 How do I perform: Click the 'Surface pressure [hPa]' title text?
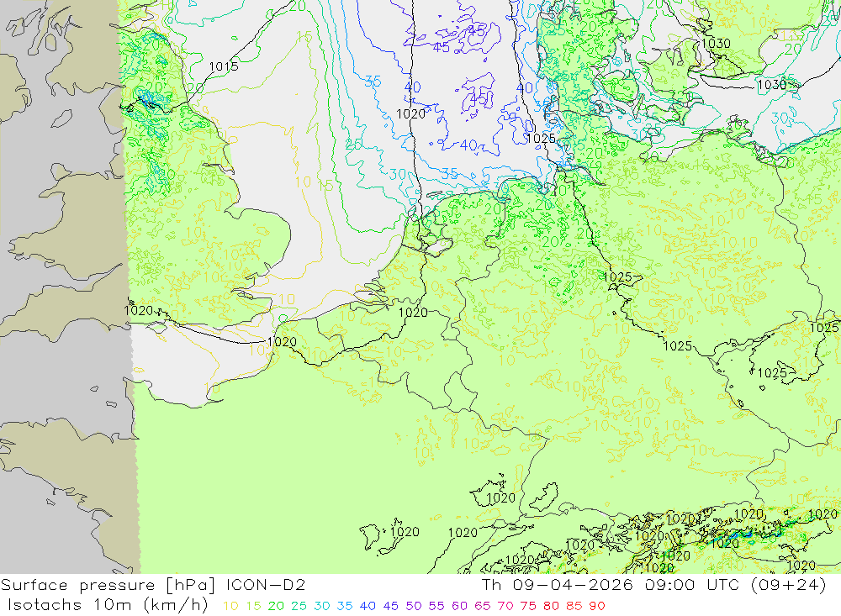[108, 585]
